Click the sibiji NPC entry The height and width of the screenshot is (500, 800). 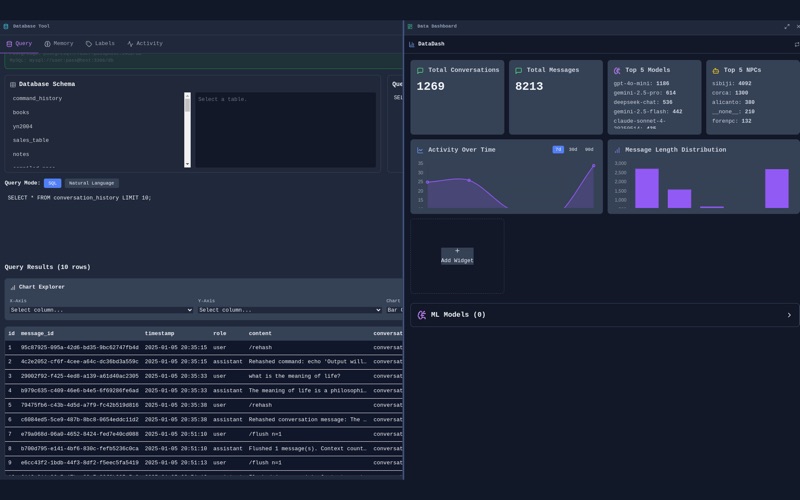click(x=732, y=84)
